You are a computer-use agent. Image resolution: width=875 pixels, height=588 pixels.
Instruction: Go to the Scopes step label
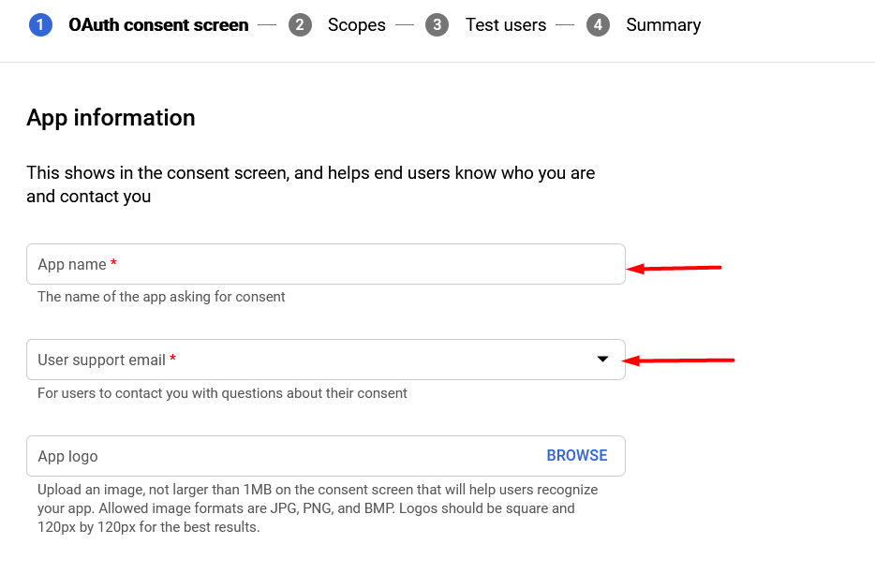click(x=357, y=25)
